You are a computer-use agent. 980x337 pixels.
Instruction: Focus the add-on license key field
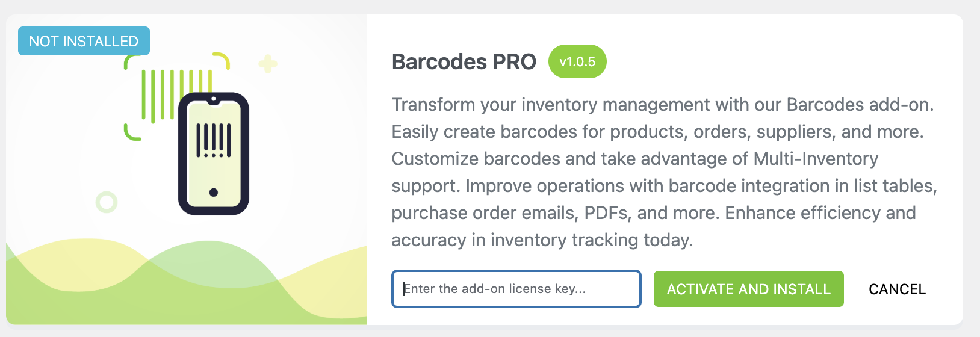[516, 289]
